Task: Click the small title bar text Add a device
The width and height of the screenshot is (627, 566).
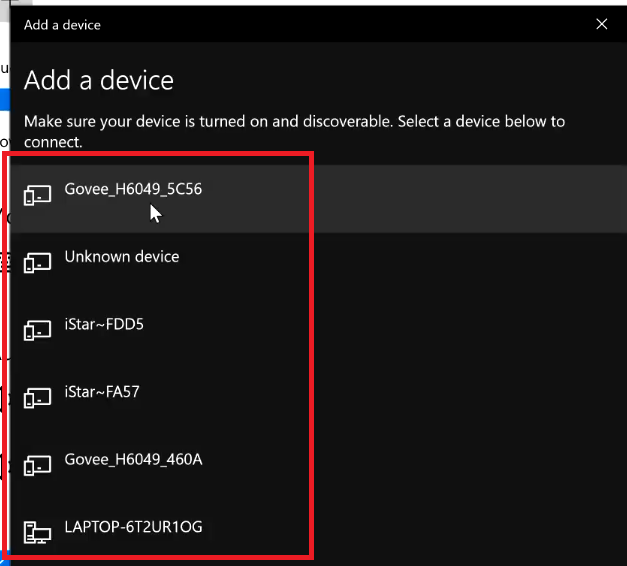Action: [62, 25]
